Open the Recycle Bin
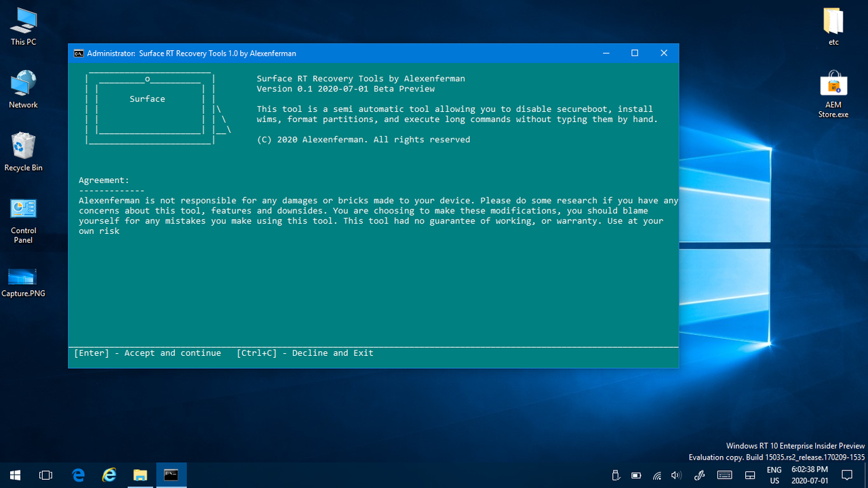868x488 pixels. (x=23, y=150)
